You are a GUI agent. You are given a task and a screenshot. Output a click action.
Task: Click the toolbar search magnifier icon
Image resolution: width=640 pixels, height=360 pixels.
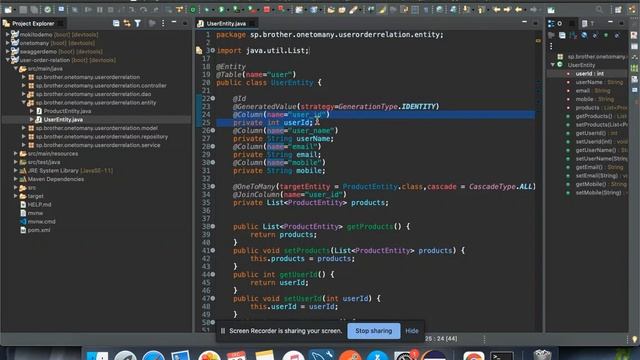(x=599, y=9)
